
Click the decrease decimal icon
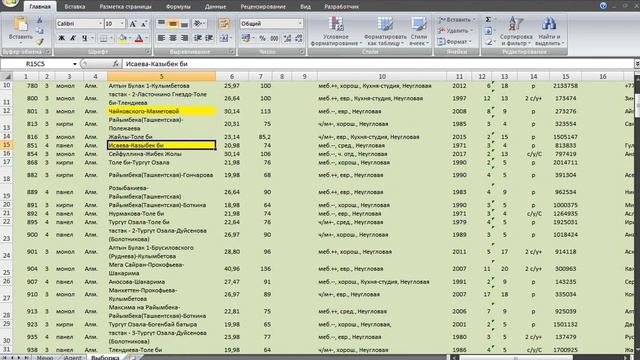pos(299,38)
